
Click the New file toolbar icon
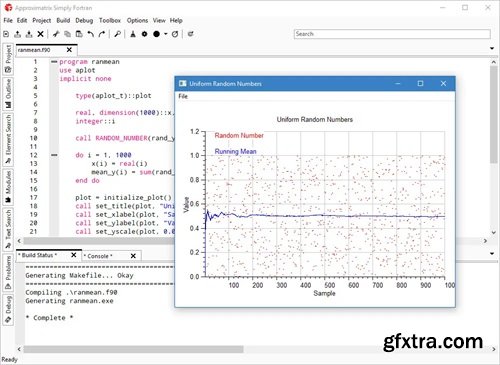(6, 34)
